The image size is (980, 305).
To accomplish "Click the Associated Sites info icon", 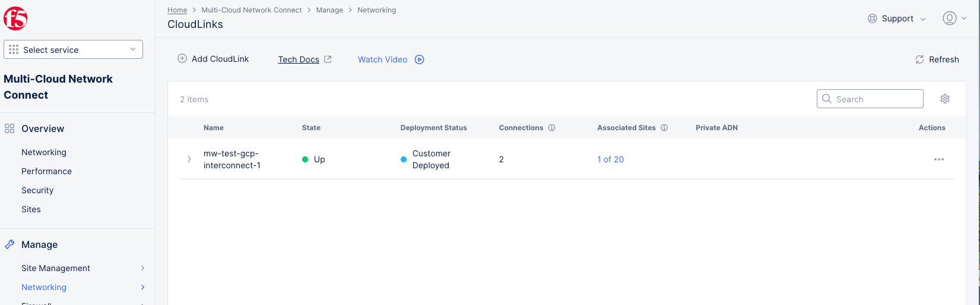I will (664, 128).
